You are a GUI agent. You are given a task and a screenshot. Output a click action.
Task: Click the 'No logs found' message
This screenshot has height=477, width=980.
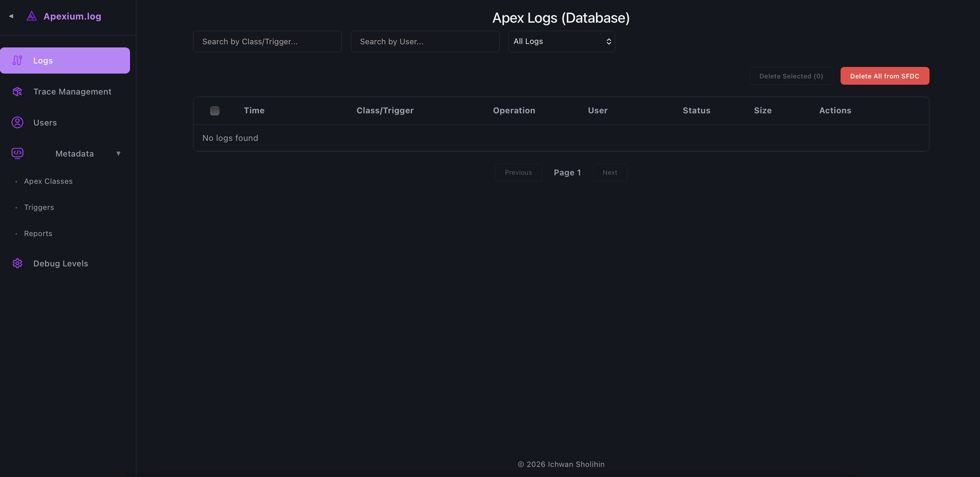pos(230,138)
